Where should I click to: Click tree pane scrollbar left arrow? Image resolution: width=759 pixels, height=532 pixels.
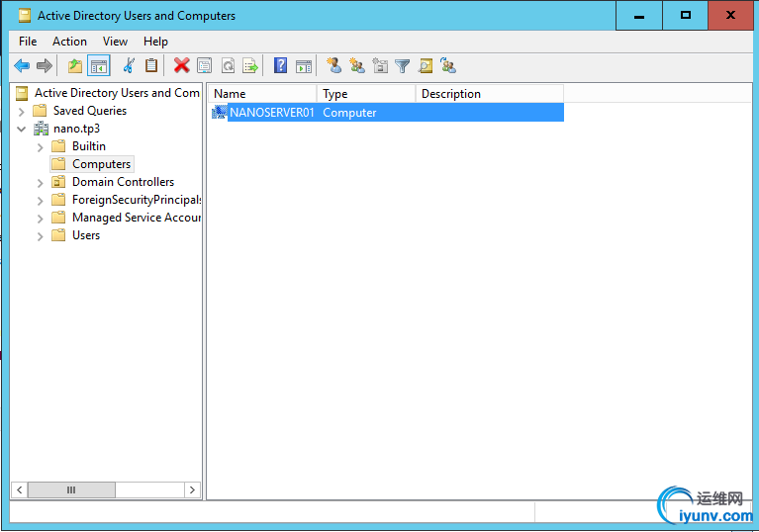click(x=19, y=489)
